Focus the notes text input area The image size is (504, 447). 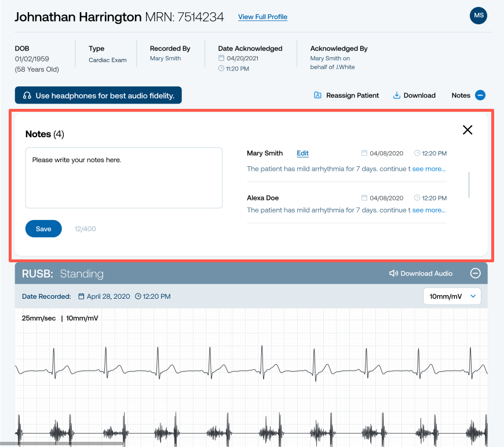tap(124, 177)
